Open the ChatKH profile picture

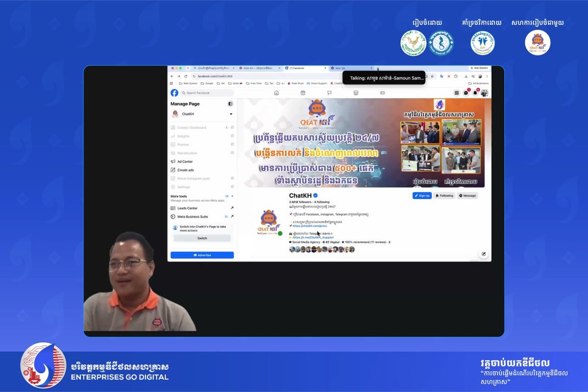(269, 223)
